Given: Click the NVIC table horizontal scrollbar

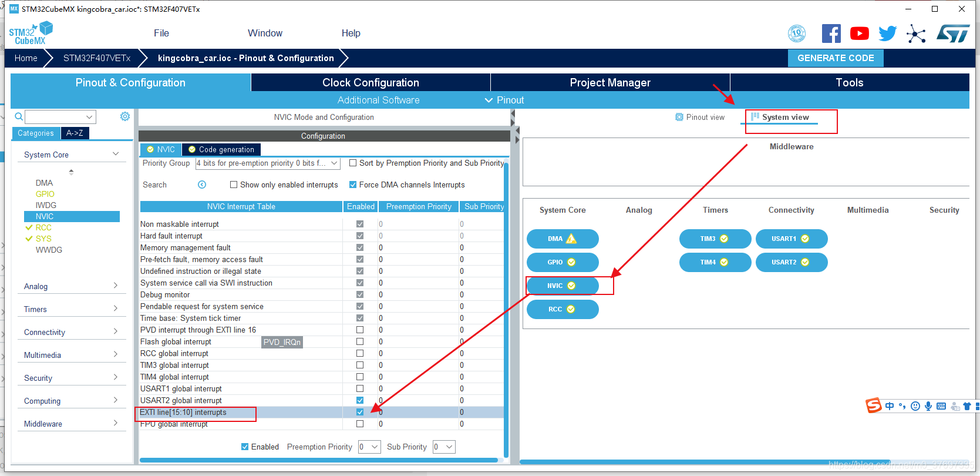Looking at the screenshot, I should coord(318,460).
